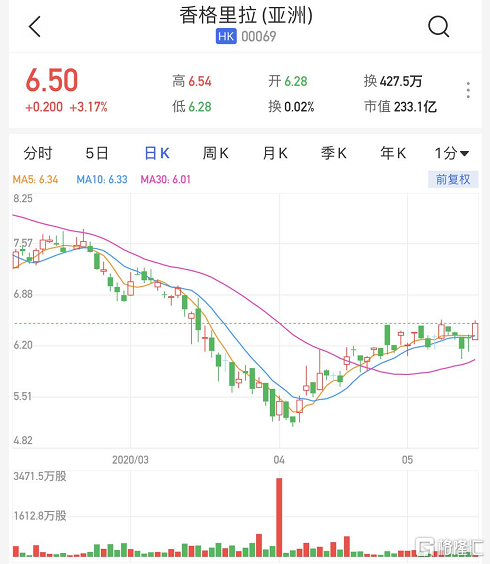The width and height of the screenshot is (490, 564).
Task: Click the MA10 indicator label
Action: pos(102,179)
